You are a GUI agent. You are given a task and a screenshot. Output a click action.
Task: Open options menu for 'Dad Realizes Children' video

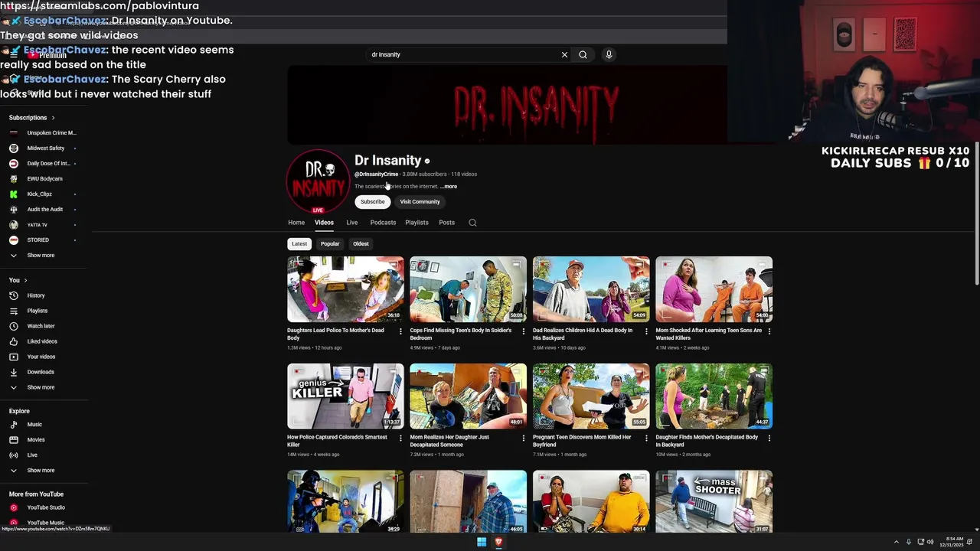coord(646,331)
